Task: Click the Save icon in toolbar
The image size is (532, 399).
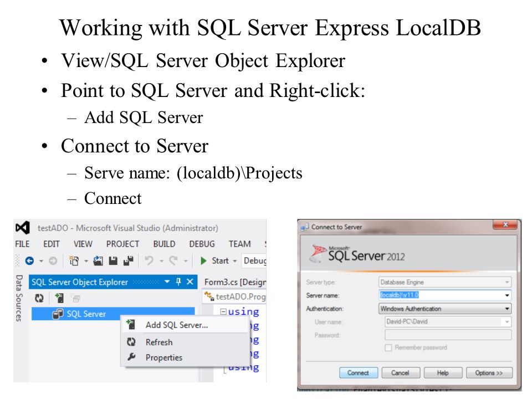Action: click(x=113, y=260)
